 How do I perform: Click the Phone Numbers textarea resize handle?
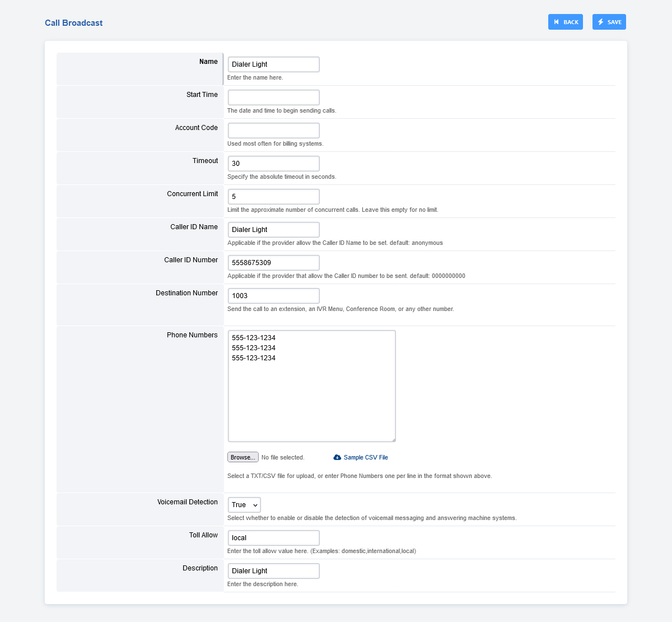pyautogui.click(x=393, y=439)
